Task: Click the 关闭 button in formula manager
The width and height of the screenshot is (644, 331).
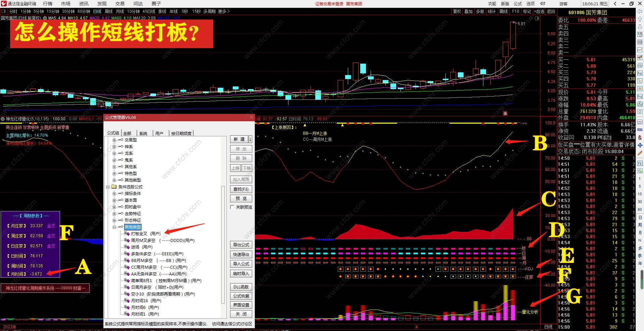Action: click(x=241, y=314)
